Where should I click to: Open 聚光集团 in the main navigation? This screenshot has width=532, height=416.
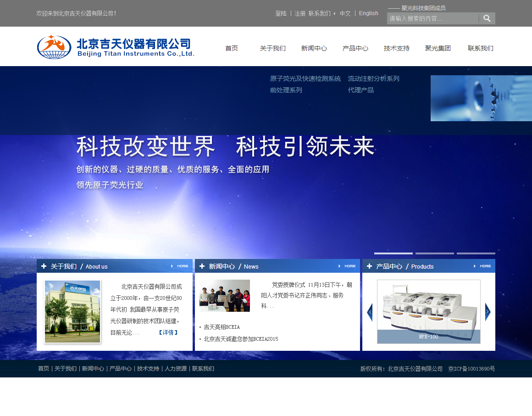click(438, 48)
